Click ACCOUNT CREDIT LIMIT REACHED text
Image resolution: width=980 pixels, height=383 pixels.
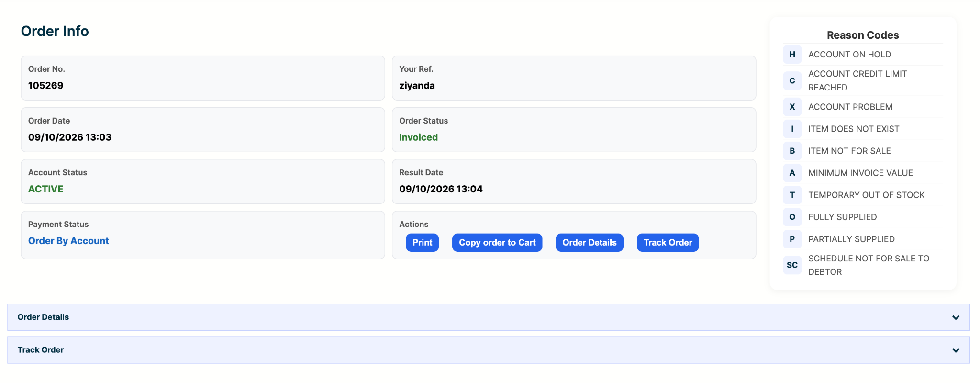[x=857, y=80]
